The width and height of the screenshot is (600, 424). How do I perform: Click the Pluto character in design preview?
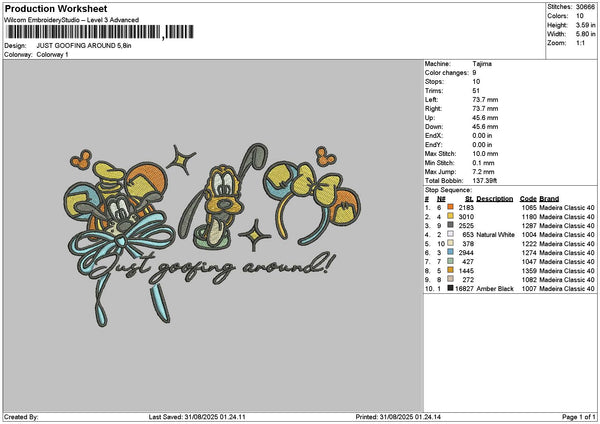(222, 195)
